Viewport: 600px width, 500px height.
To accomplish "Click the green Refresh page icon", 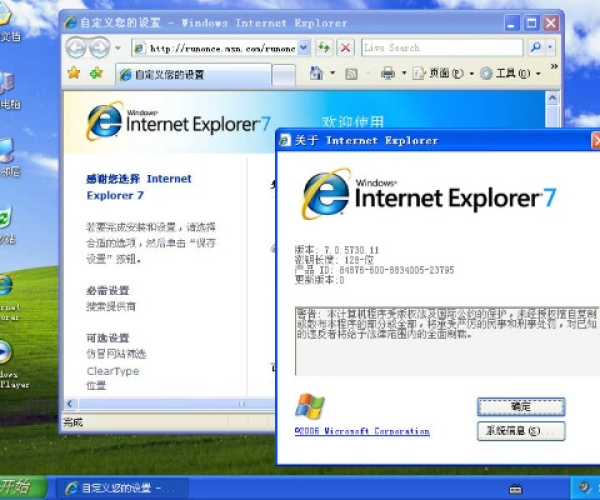I will (324, 48).
